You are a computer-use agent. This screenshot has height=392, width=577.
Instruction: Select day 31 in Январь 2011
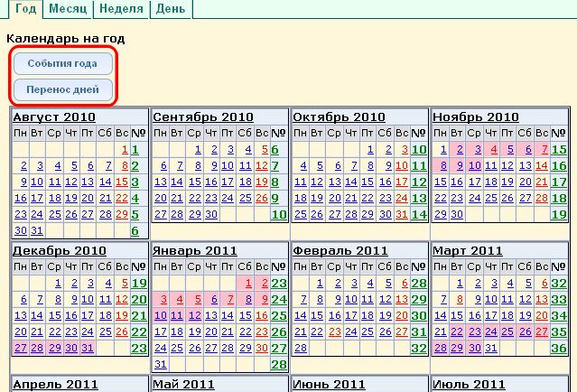click(x=161, y=364)
